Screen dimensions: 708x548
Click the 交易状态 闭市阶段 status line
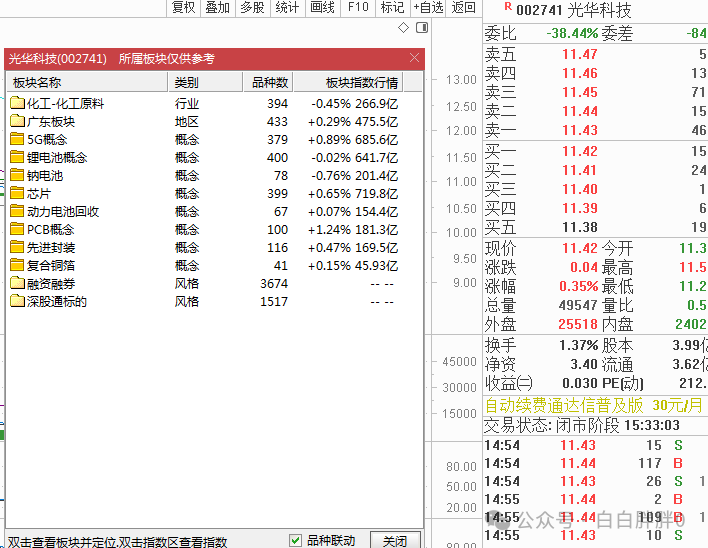pyautogui.click(x=582, y=425)
